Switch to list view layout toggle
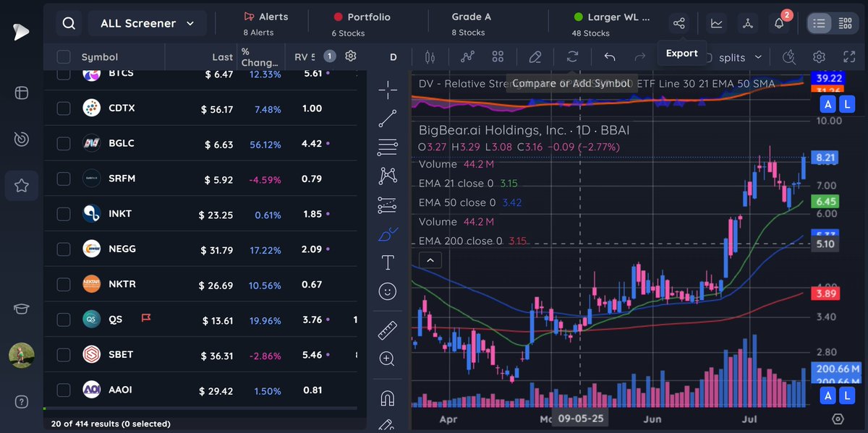This screenshot has height=433, width=868. tap(819, 23)
